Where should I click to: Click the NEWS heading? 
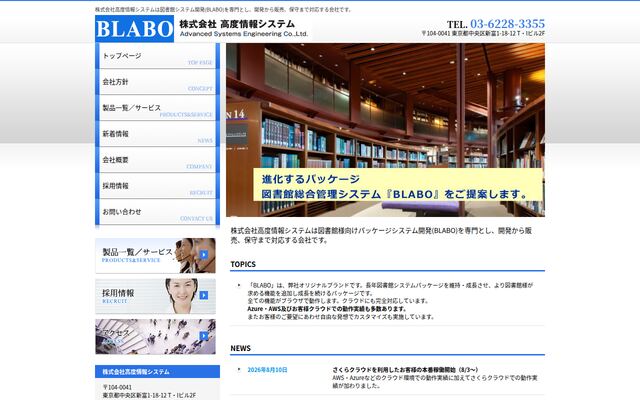coord(240,349)
